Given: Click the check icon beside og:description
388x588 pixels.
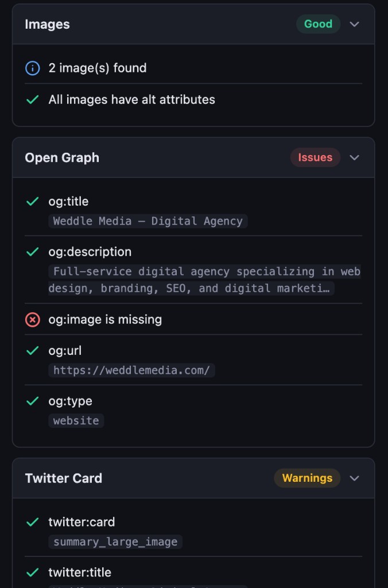Looking at the screenshot, I should [x=33, y=252].
